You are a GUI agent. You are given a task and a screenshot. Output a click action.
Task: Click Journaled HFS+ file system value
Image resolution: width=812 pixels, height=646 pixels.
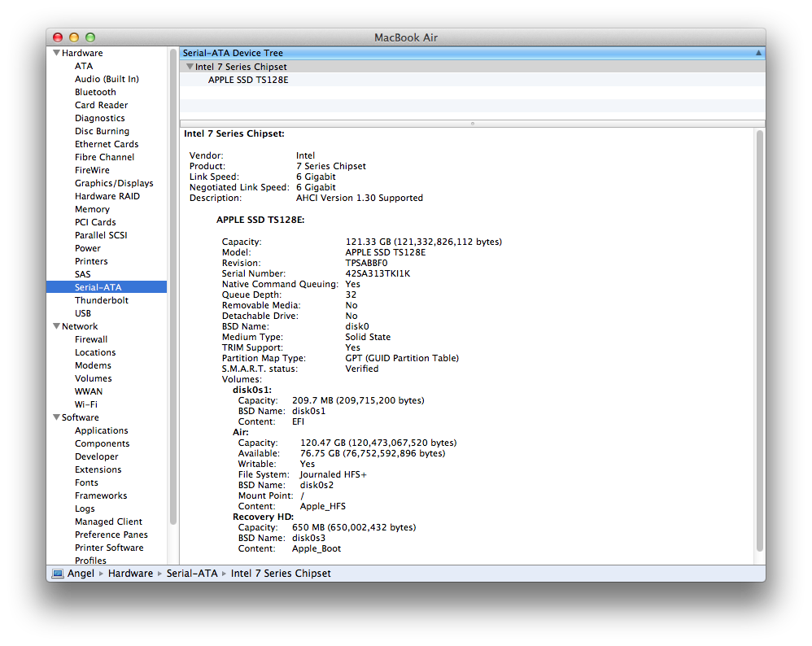click(x=333, y=474)
